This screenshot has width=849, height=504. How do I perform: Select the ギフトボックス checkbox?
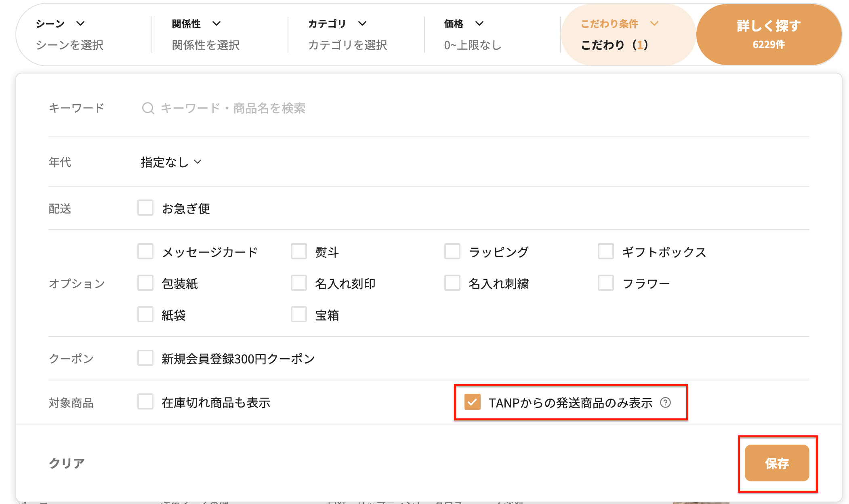(x=606, y=252)
